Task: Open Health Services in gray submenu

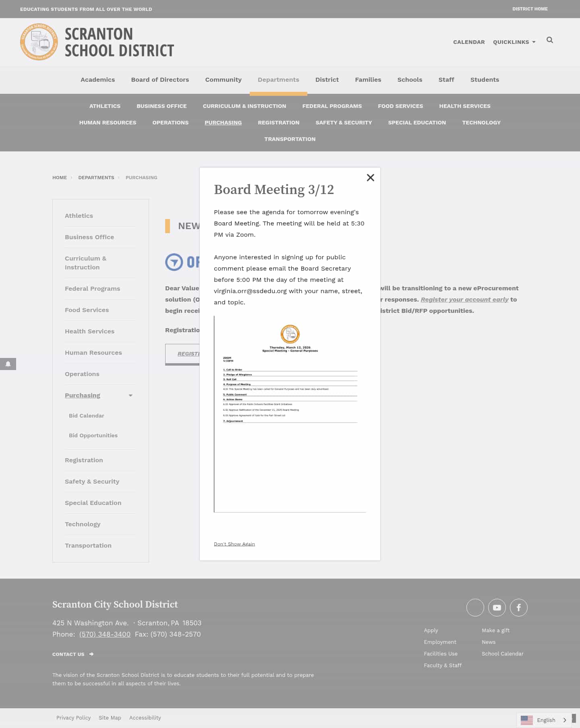Action: (465, 106)
